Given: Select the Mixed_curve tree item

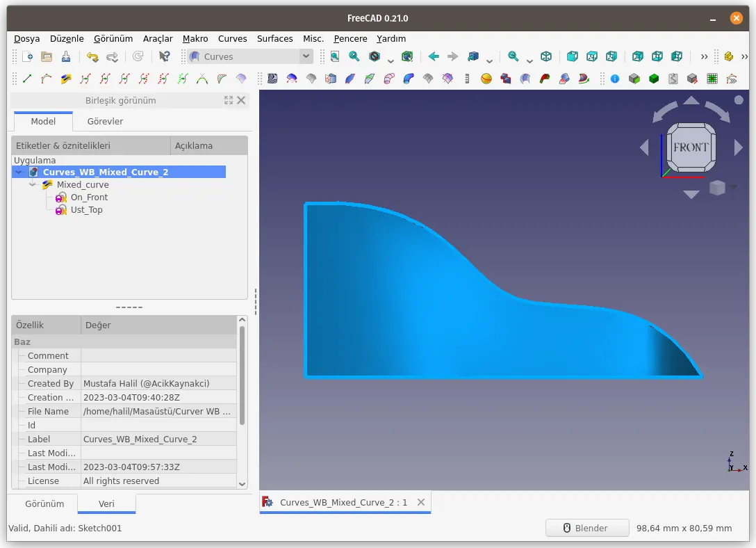Looking at the screenshot, I should 83,184.
